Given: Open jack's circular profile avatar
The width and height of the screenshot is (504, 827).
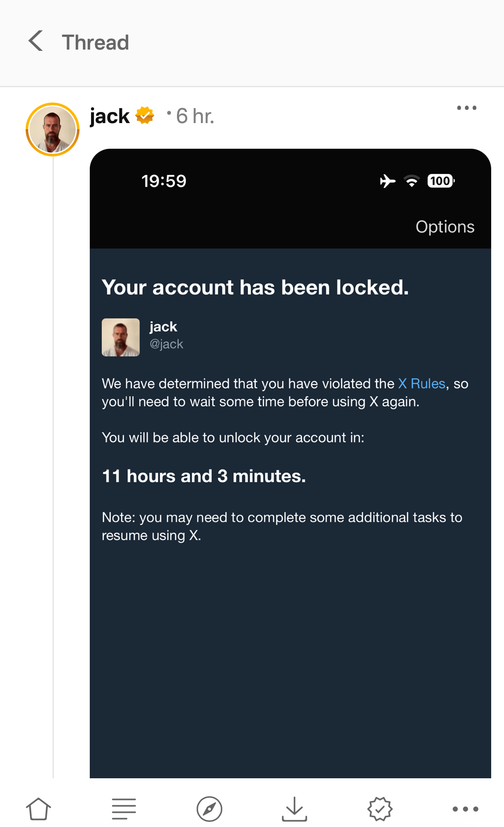Looking at the screenshot, I should click(53, 129).
